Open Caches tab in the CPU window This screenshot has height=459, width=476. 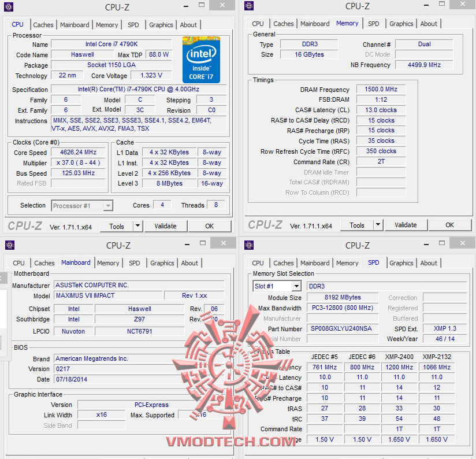(x=43, y=25)
